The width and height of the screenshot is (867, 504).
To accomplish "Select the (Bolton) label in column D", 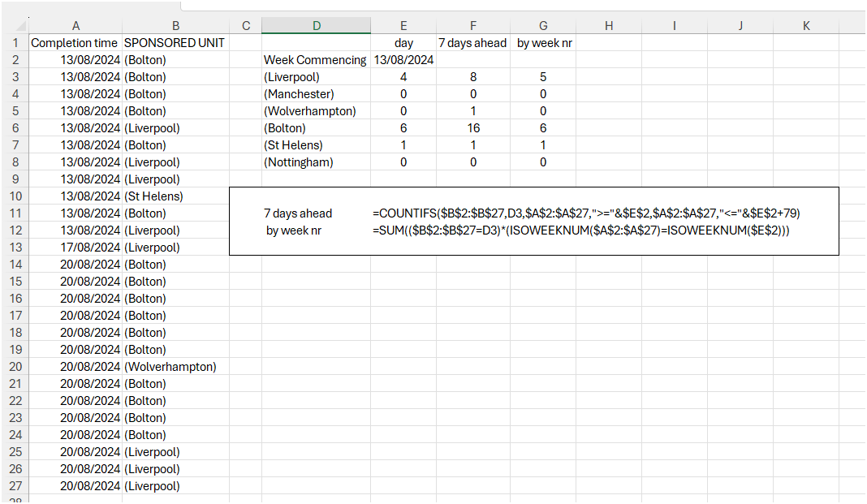I will pos(317,127).
